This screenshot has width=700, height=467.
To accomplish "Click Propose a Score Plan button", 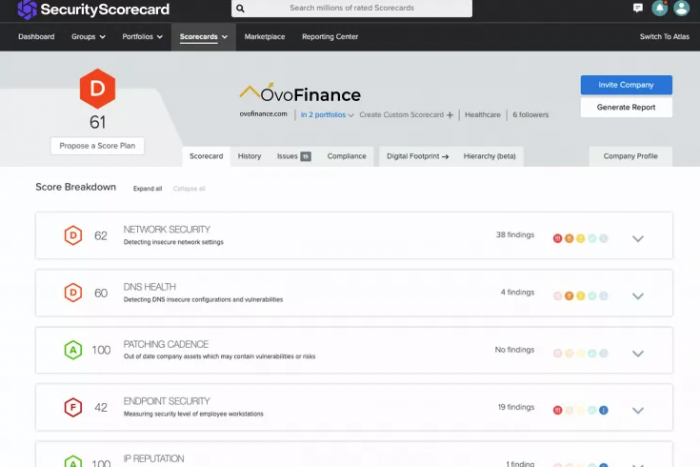I will pos(97,146).
